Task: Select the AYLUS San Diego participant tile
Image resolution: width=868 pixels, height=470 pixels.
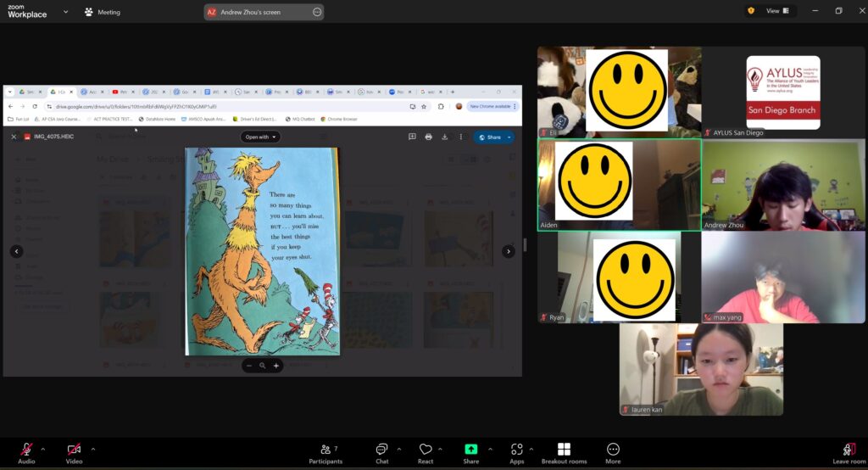Action: point(782,92)
